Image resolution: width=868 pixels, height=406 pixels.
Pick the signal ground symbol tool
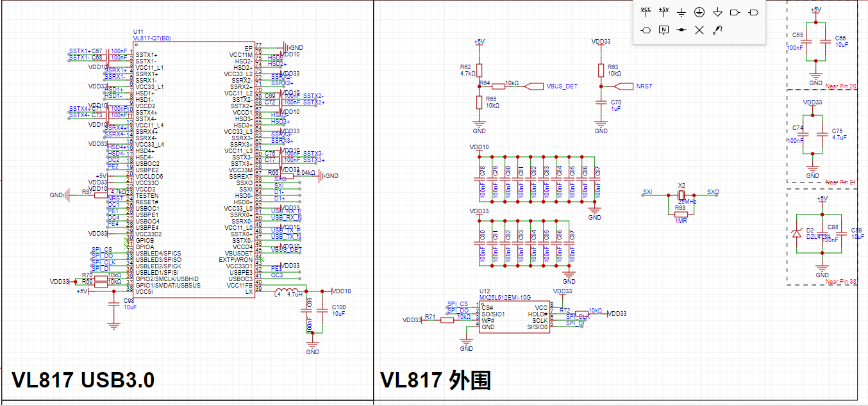pyautogui.click(x=682, y=12)
